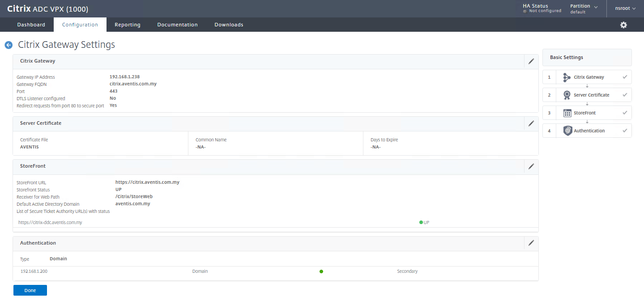
Task: Click the blue back arrow next to page title
Action: (x=8, y=45)
